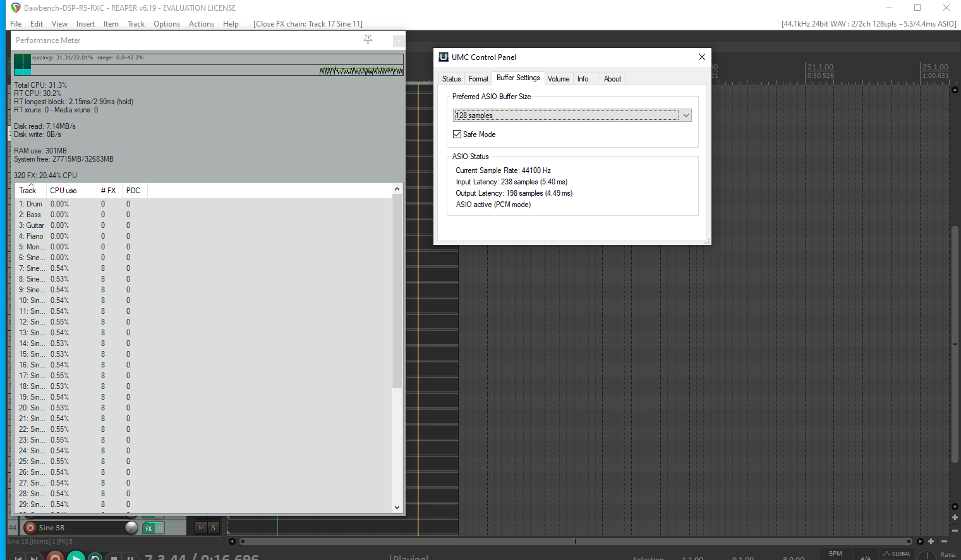Click the Close FX chain action label
The width and height of the screenshot is (961, 560).
[x=308, y=24]
